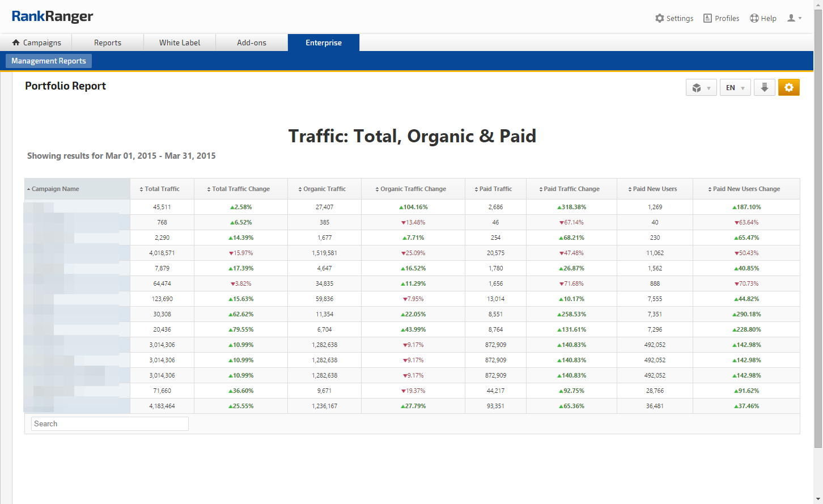Click the Management Reports button
The height and width of the screenshot is (504, 823).
pos(49,61)
